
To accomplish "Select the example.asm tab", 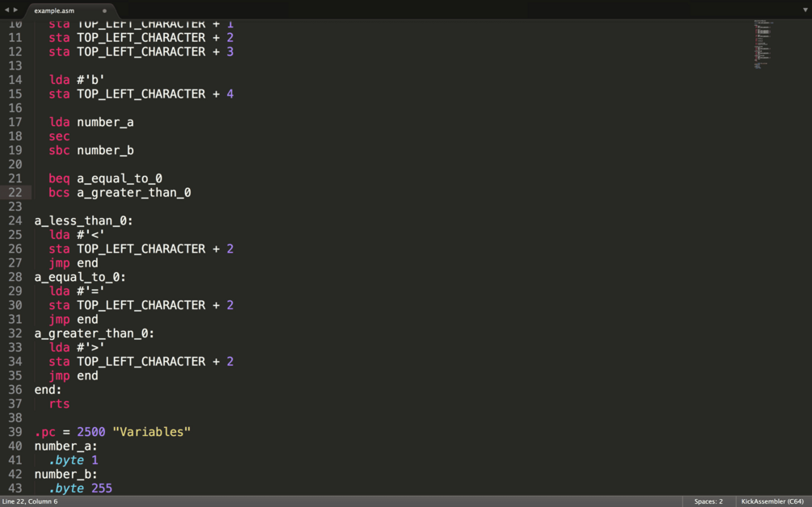I will click(x=55, y=11).
